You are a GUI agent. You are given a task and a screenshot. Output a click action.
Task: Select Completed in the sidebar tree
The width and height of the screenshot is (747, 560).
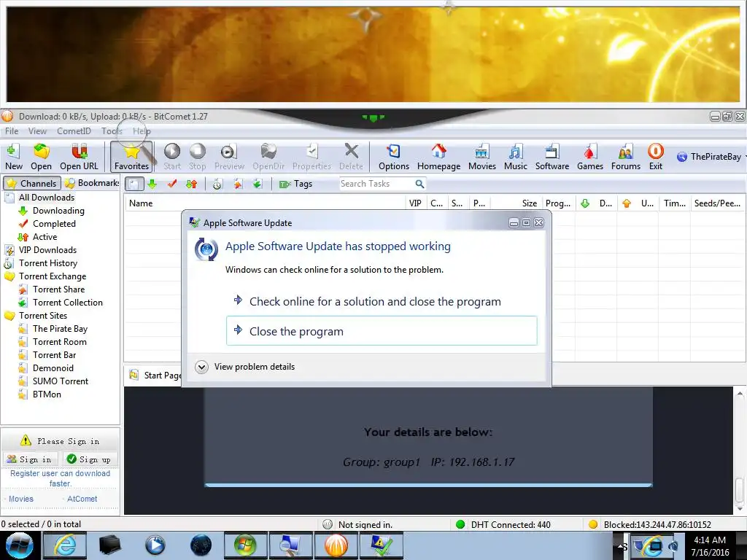(54, 224)
